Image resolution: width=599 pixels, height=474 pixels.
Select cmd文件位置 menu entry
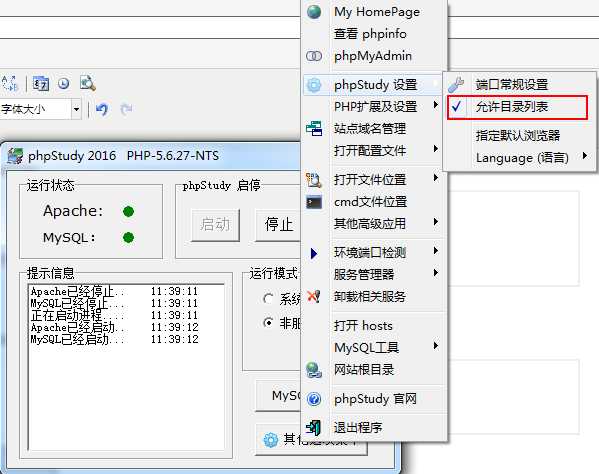click(374, 202)
